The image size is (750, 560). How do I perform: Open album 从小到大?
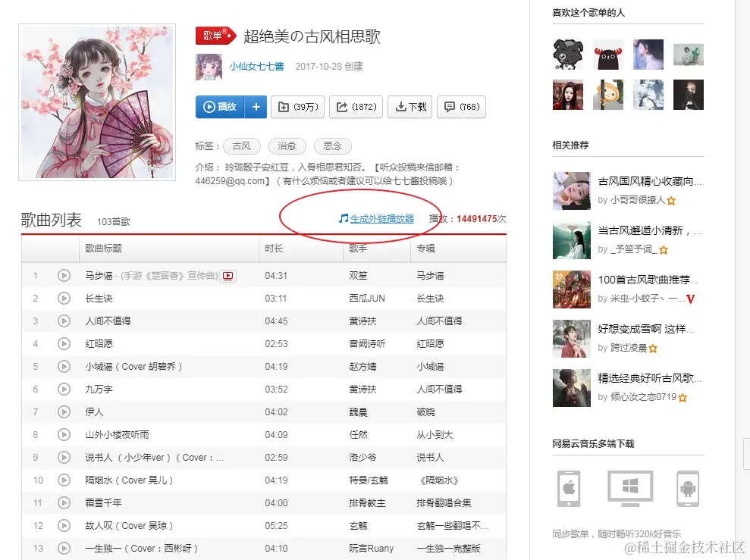435,434
